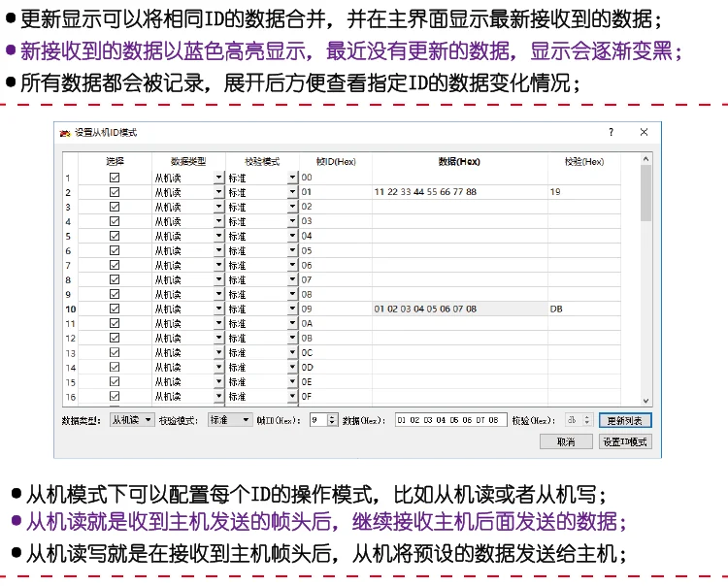
Task: Toggle the checkbox in row 16
Action: pos(115,396)
